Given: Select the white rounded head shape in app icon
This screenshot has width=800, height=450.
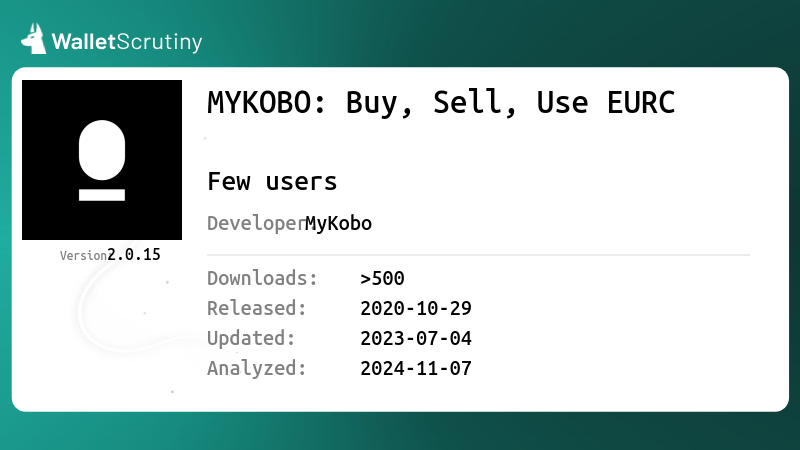Looking at the screenshot, I should click(x=102, y=150).
